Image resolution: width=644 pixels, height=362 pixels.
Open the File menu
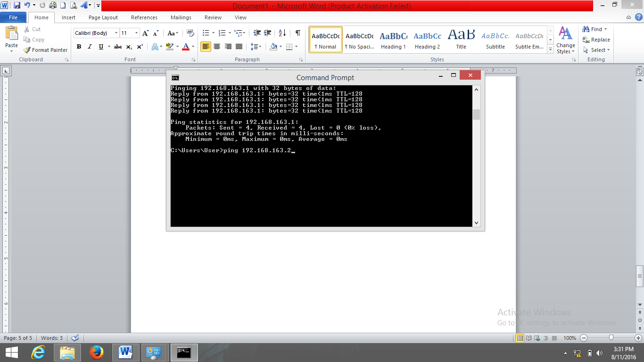click(13, 17)
